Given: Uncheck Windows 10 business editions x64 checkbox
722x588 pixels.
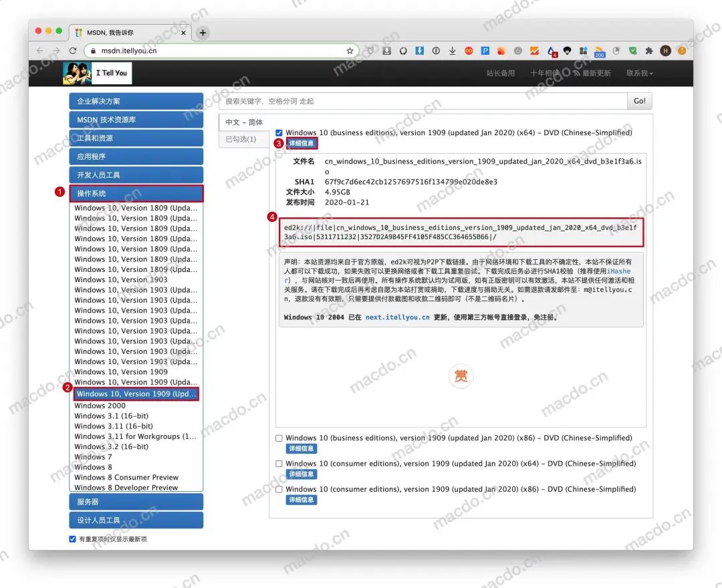Looking at the screenshot, I should [279, 133].
